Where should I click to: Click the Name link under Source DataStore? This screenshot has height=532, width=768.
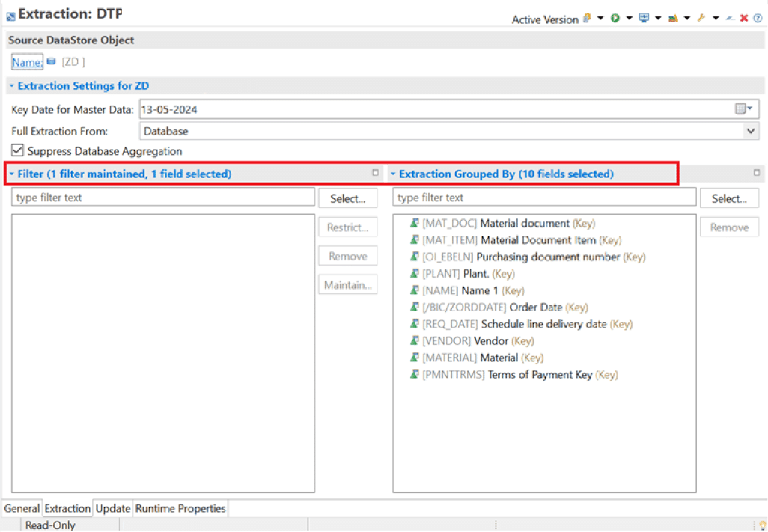pyautogui.click(x=28, y=62)
